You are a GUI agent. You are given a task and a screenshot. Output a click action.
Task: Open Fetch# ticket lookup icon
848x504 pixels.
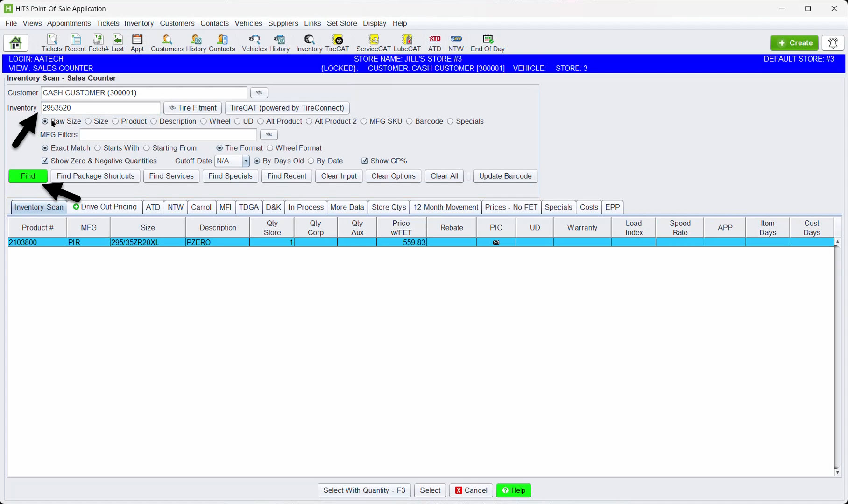click(x=98, y=43)
